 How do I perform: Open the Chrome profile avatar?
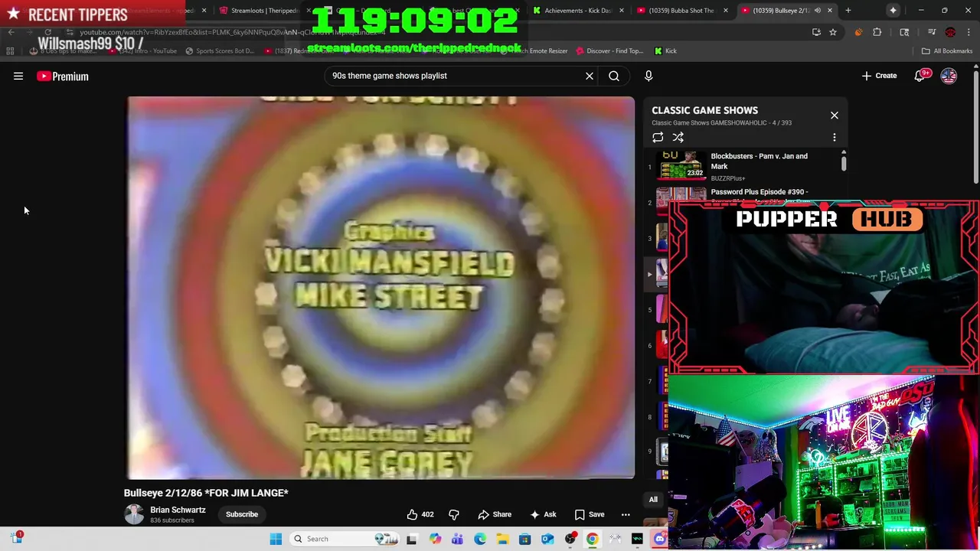[x=950, y=32]
